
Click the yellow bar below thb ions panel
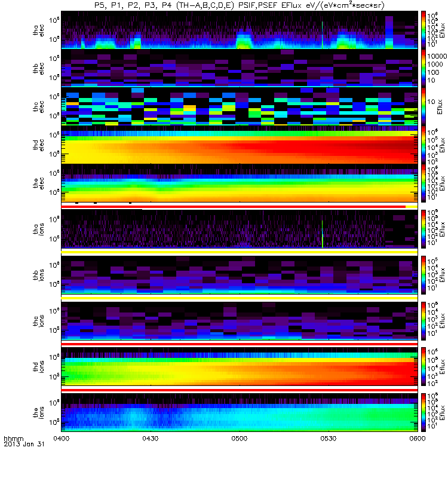pyautogui.click(x=240, y=298)
